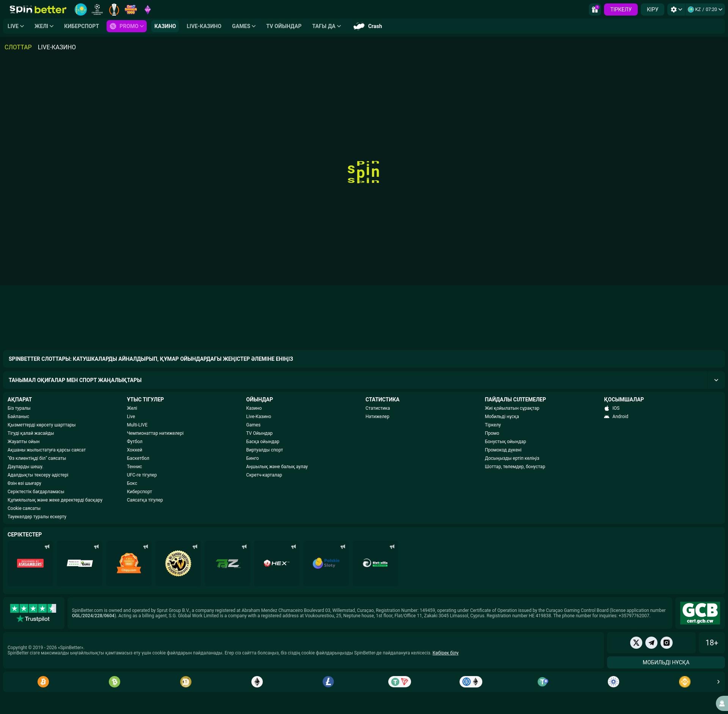
Task: Click the Sweet Bonanza 1000 icon
Action: click(131, 9)
